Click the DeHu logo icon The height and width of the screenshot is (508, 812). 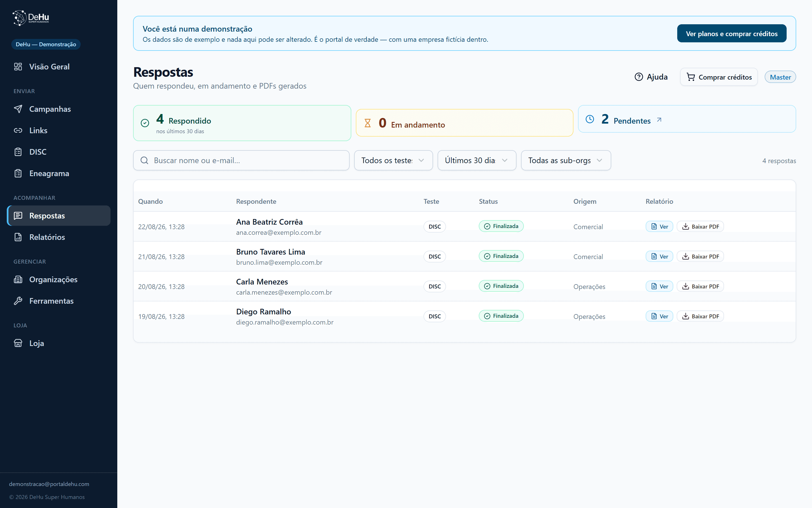tap(19, 18)
